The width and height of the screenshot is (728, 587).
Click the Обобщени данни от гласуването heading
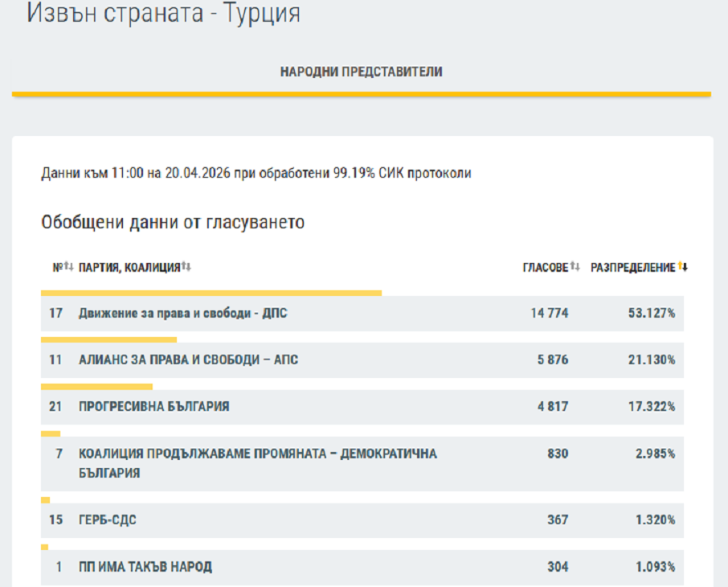(x=173, y=222)
